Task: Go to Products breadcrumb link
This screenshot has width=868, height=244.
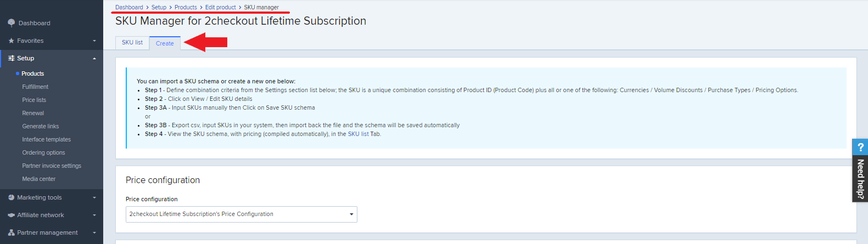Action: (186, 7)
